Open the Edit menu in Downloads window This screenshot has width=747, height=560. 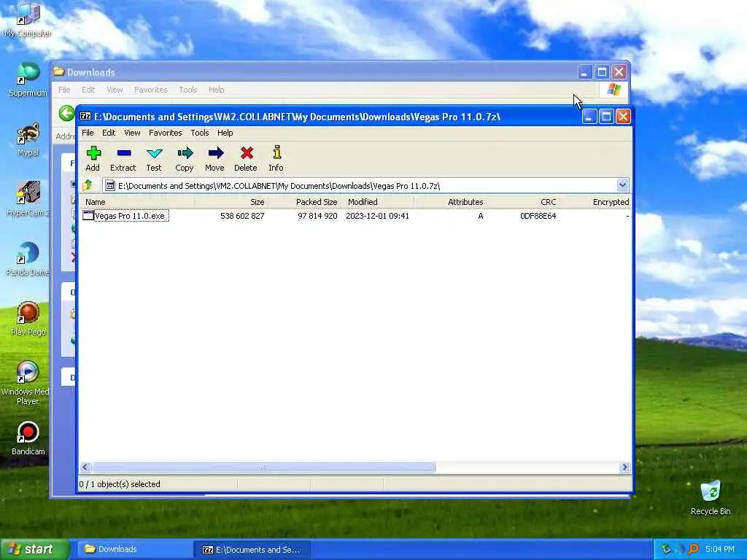pyautogui.click(x=88, y=90)
